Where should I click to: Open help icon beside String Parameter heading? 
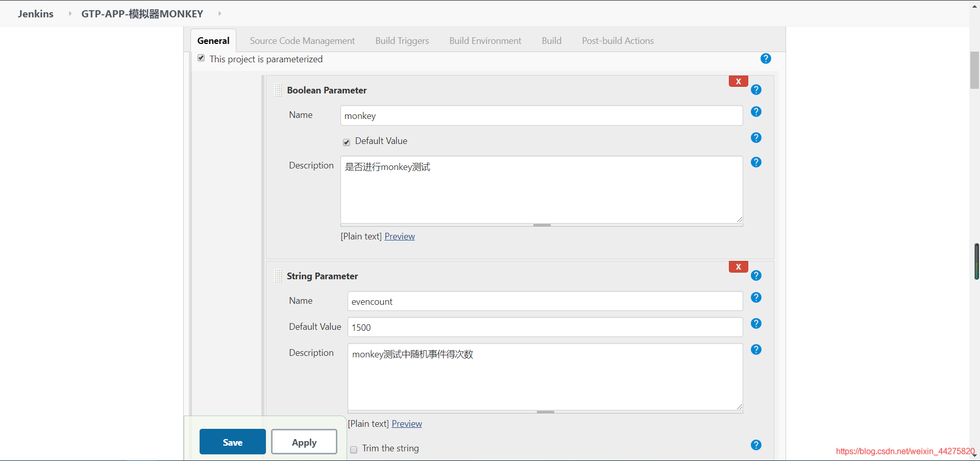756,276
